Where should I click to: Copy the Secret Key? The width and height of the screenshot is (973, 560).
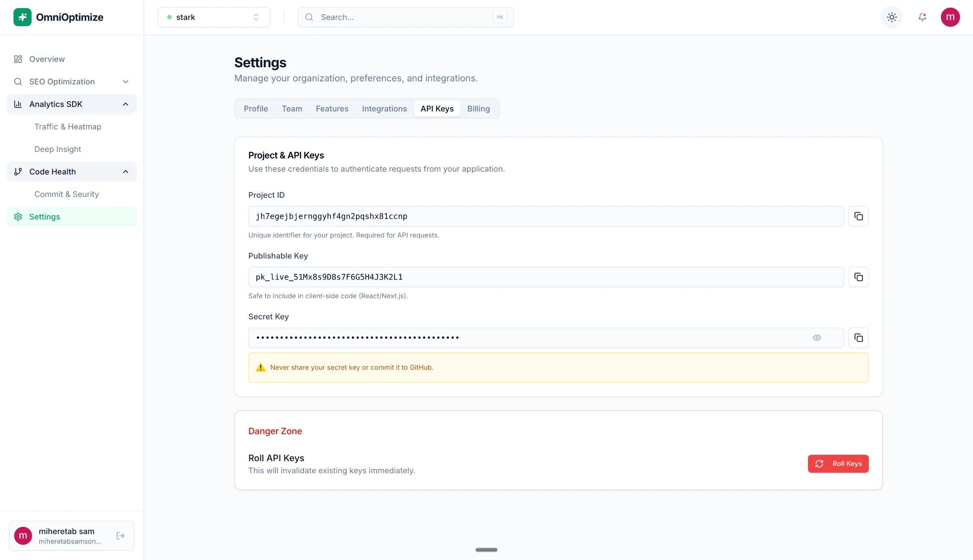point(858,338)
